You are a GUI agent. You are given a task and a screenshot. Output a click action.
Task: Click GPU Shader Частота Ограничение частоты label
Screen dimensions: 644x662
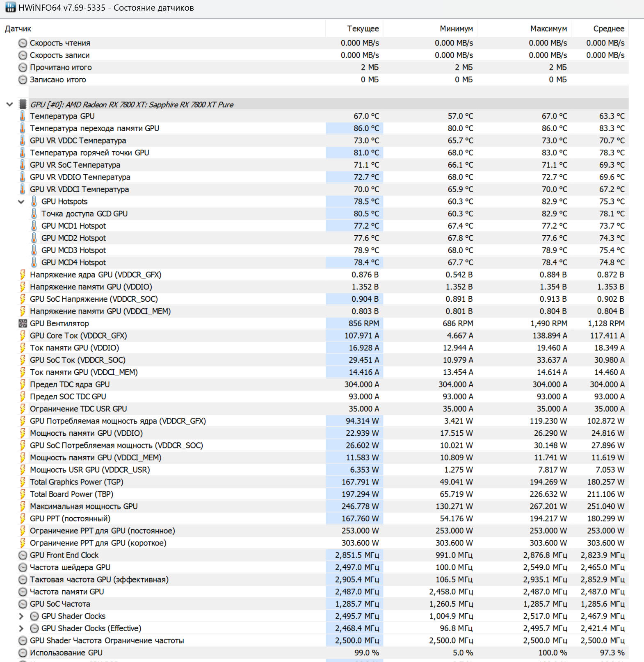[x=107, y=641]
